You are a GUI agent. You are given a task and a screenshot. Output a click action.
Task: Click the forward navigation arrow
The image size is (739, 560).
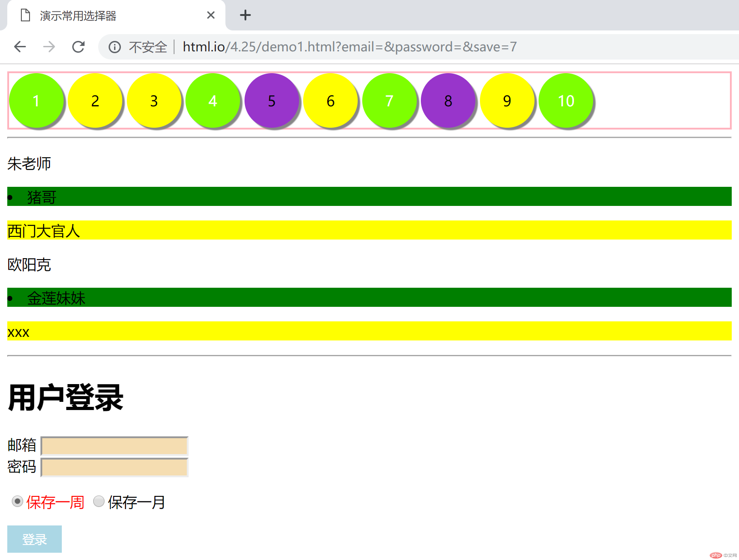coord(49,47)
